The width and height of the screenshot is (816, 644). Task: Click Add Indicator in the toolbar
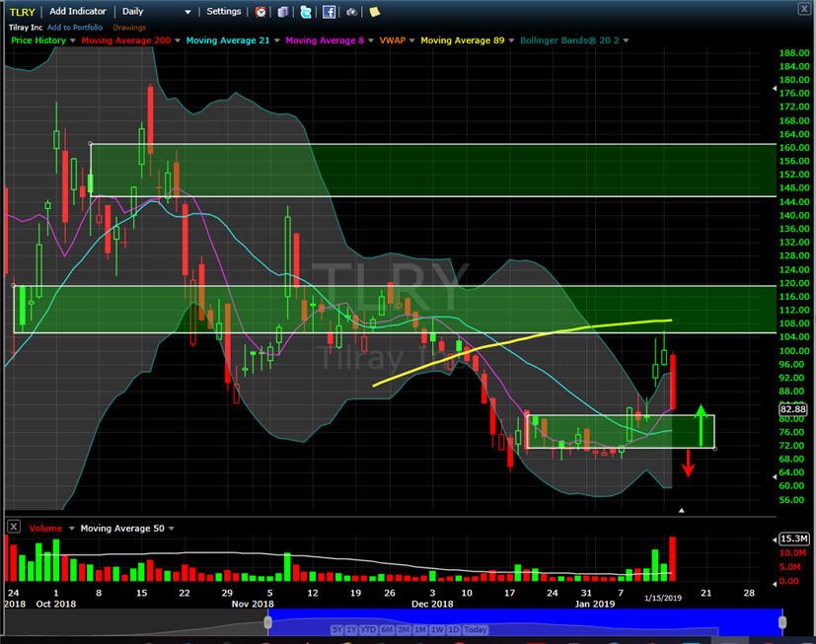(78, 12)
